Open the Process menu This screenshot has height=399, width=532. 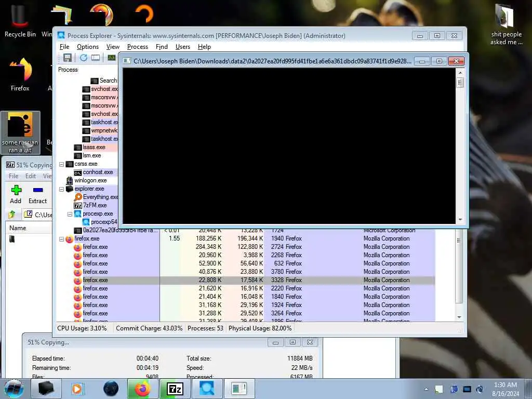(137, 47)
